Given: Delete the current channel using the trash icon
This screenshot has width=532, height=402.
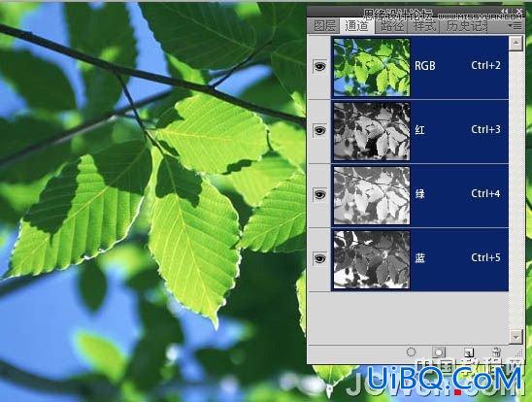Looking at the screenshot, I should [496, 352].
